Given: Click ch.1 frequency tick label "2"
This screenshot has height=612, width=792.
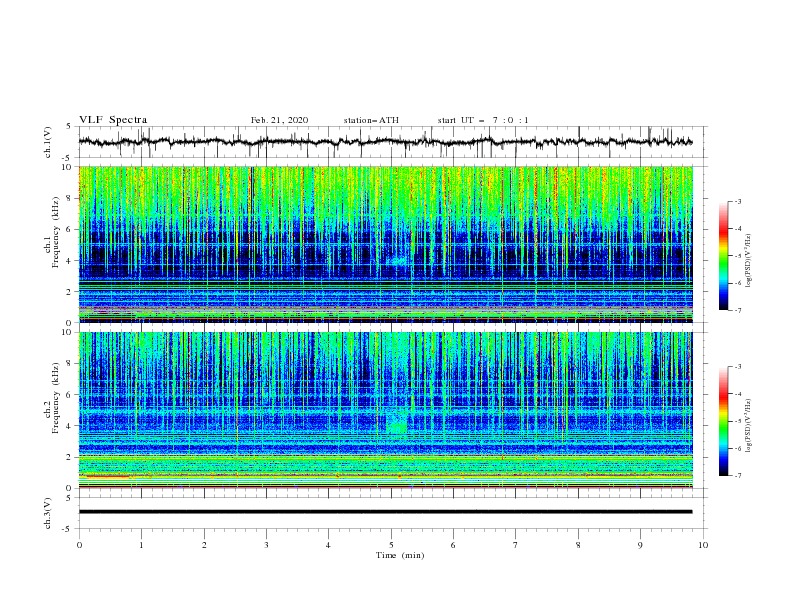Looking at the screenshot, I should coord(69,292).
